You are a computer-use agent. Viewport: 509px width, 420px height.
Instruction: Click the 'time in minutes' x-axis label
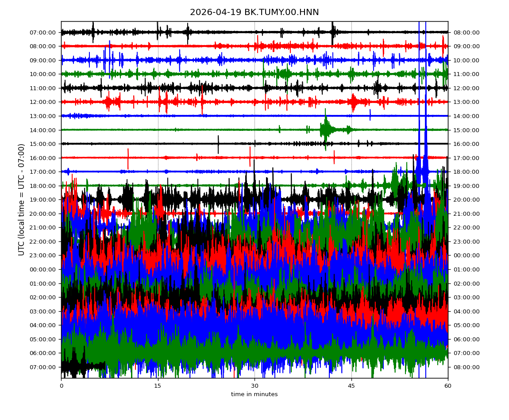(254, 394)
